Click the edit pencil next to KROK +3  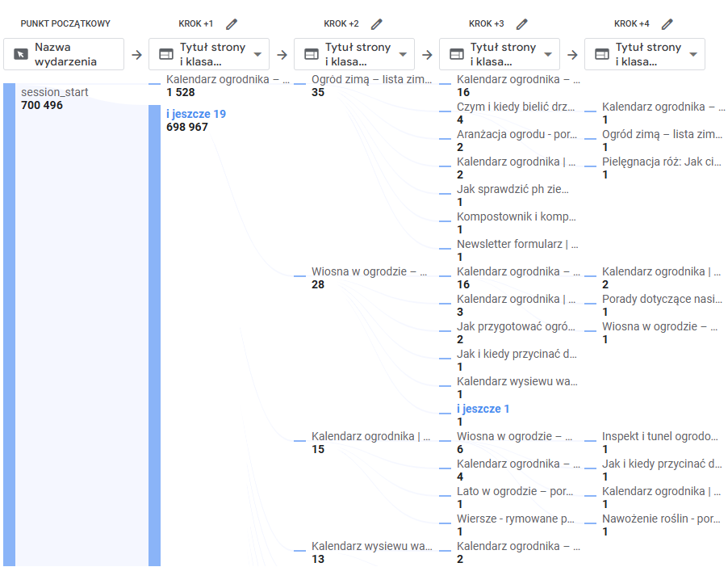(x=522, y=24)
